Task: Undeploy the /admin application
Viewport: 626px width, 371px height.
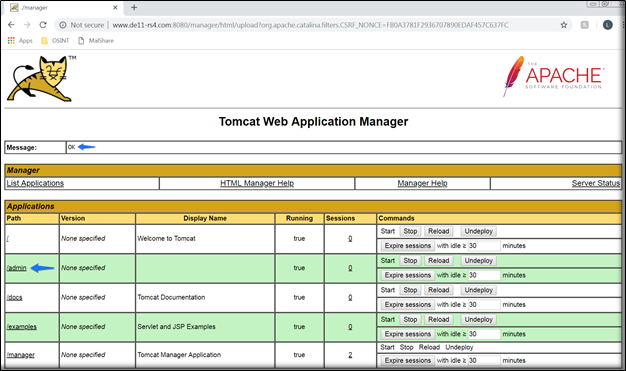Action: pos(479,261)
